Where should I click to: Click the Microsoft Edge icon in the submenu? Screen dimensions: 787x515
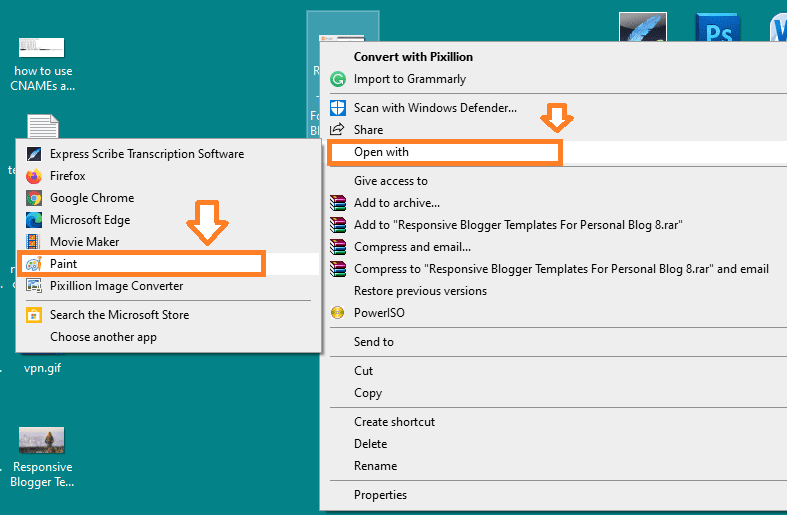pos(34,220)
